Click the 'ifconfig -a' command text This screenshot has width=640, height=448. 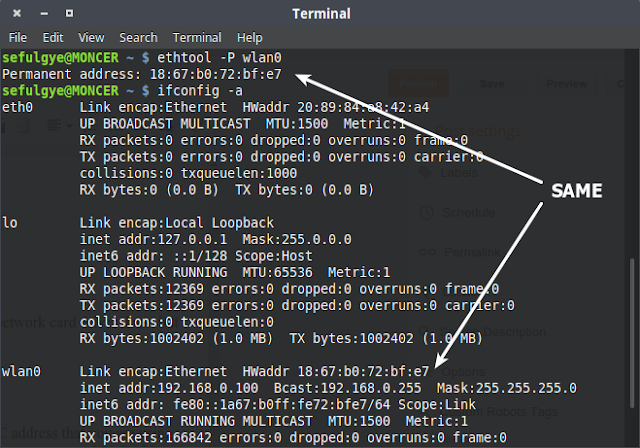(x=200, y=91)
